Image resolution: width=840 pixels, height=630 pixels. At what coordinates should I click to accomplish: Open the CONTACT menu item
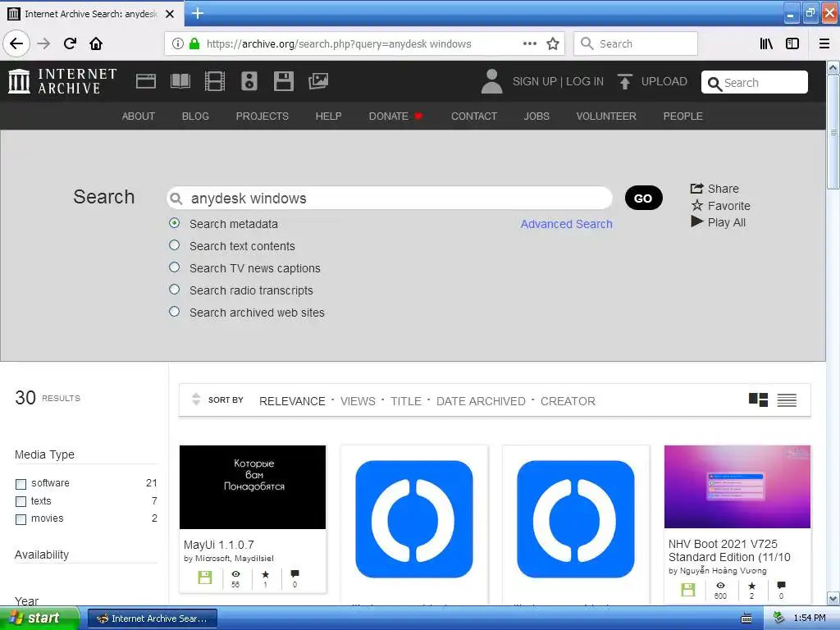[474, 116]
